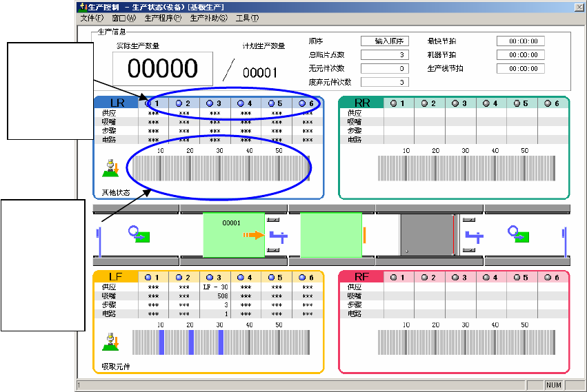Select the RR head panel header

361,103
